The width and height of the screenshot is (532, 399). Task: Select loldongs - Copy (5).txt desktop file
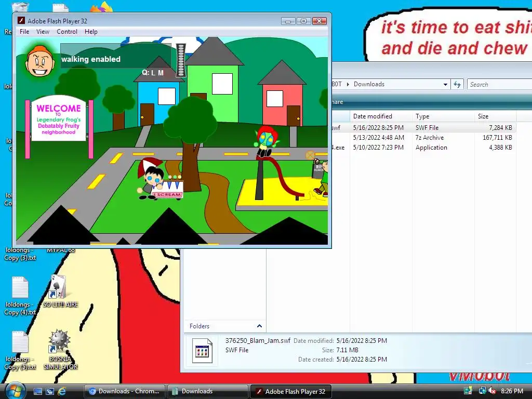20,351
